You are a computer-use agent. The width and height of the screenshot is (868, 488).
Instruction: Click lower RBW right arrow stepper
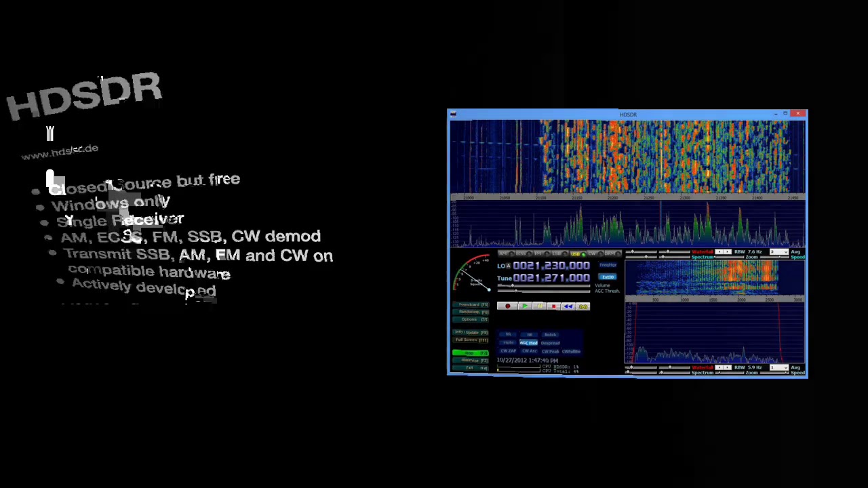pyautogui.click(x=727, y=367)
